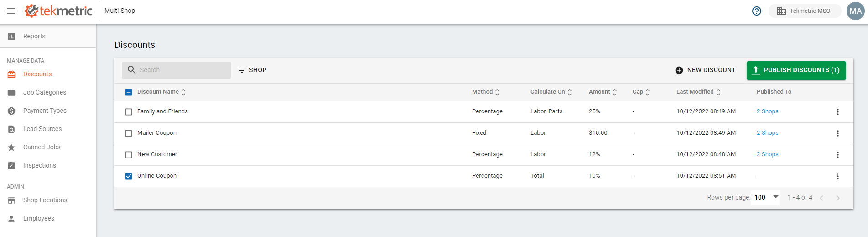
Task: Click the magnifier icon in search box
Action: [x=131, y=69]
